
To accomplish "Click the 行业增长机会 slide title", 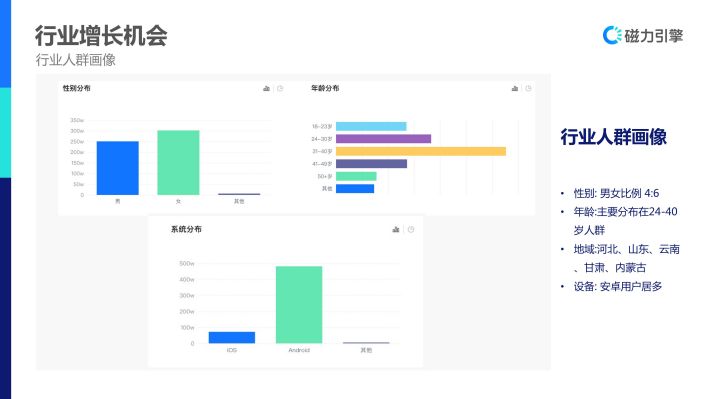I will click(x=101, y=36).
